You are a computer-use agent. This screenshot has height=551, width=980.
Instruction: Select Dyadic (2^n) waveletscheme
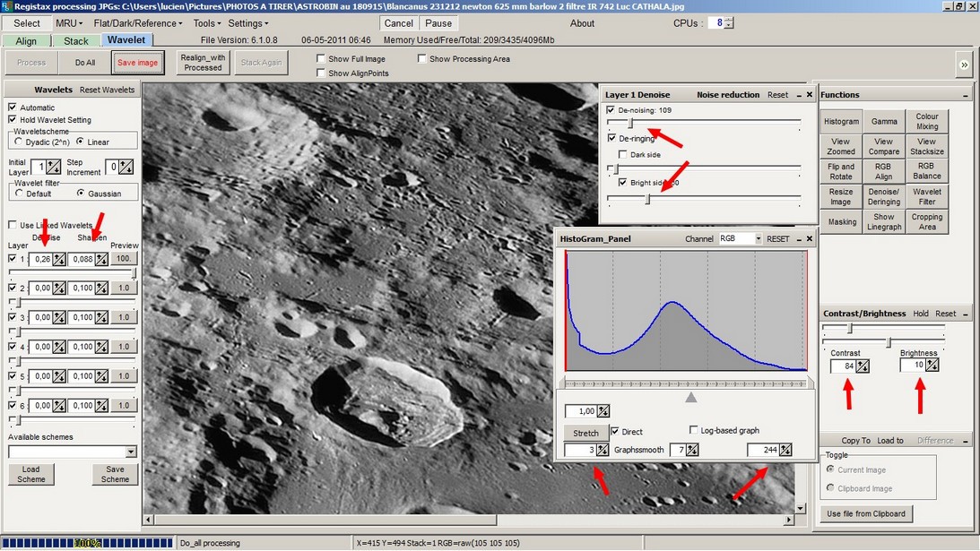pyautogui.click(x=19, y=142)
